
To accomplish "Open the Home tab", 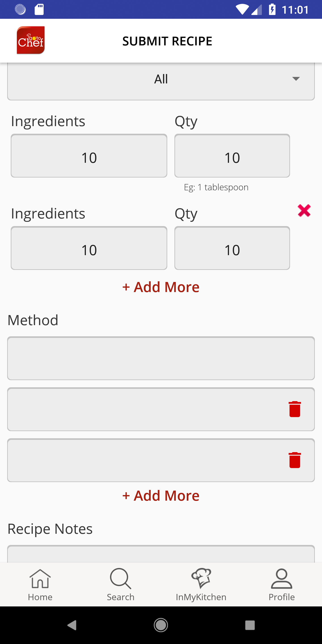I will 40,585.
